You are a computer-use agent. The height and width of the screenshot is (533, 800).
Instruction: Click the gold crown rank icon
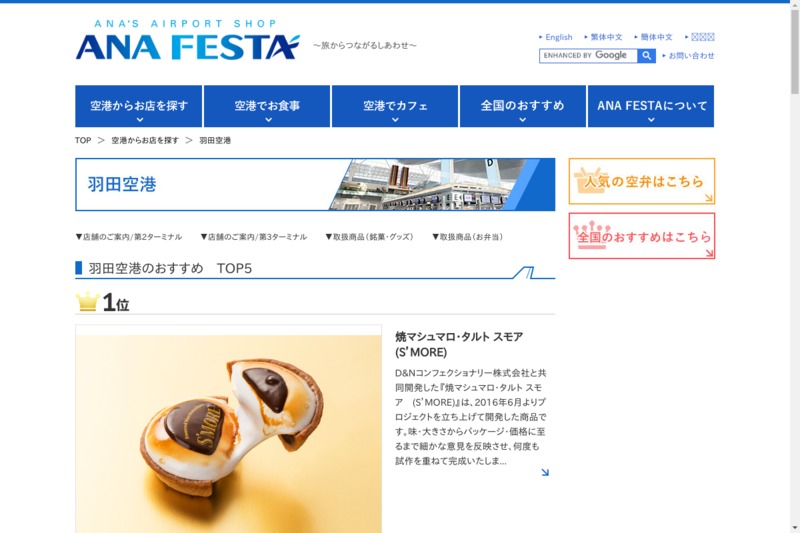(88, 302)
